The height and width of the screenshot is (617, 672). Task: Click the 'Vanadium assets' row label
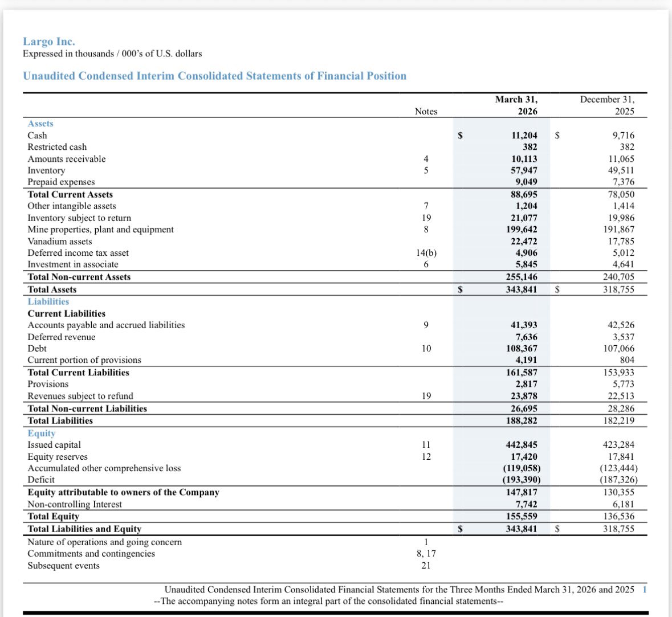pyautogui.click(x=60, y=242)
